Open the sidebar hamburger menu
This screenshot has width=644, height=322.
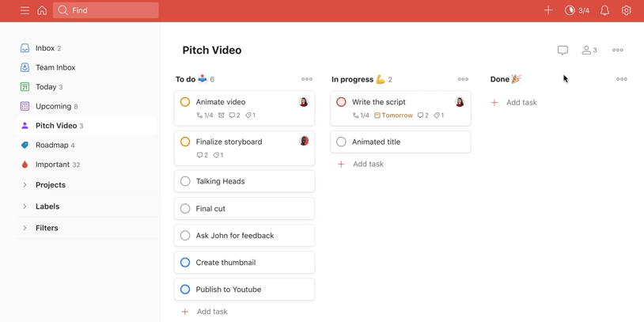(25, 10)
